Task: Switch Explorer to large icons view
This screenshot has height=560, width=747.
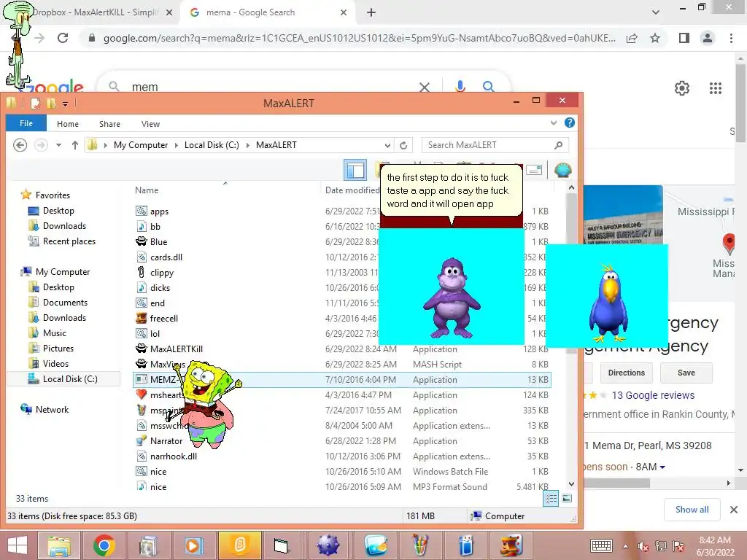Action: [x=566, y=498]
